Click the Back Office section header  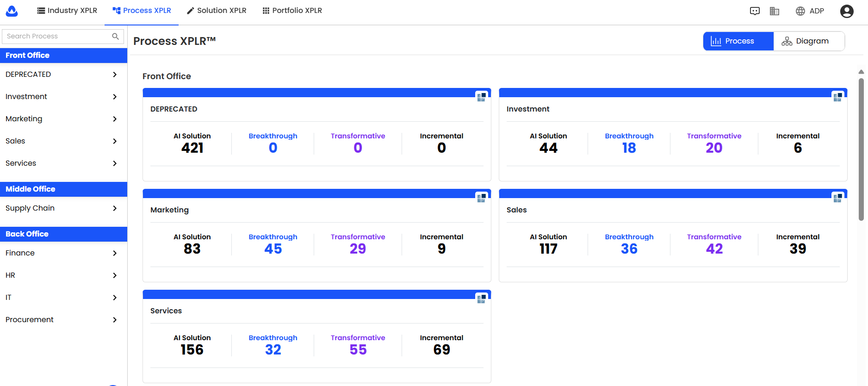tap(63, 234)
